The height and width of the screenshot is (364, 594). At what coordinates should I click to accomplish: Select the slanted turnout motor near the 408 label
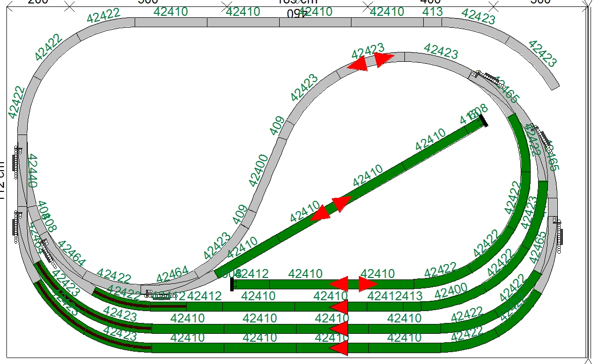coord(49,253)
